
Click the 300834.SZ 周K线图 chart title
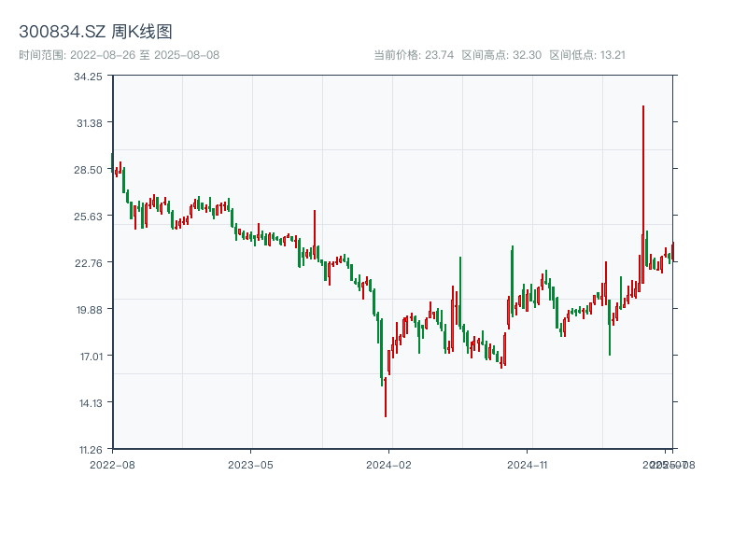pos(95,32)
